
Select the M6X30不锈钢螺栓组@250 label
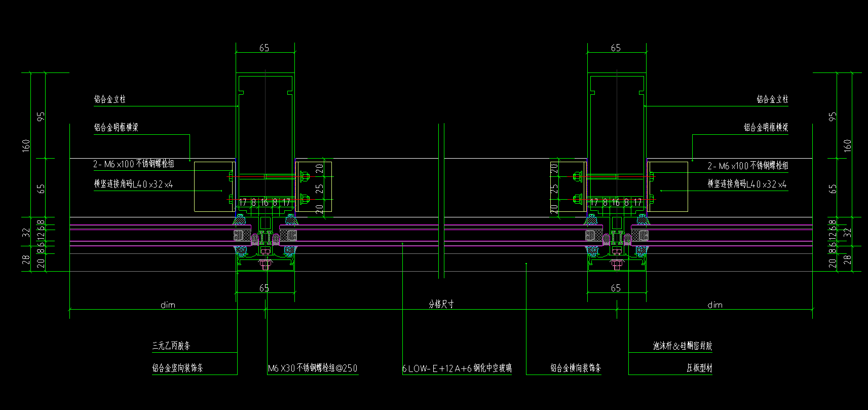point(313,368)
